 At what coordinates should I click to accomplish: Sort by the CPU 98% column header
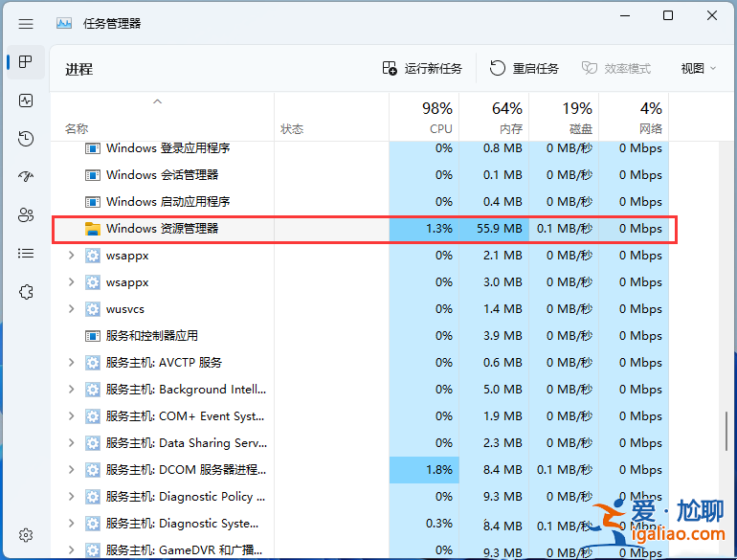[x=424, y=118]
